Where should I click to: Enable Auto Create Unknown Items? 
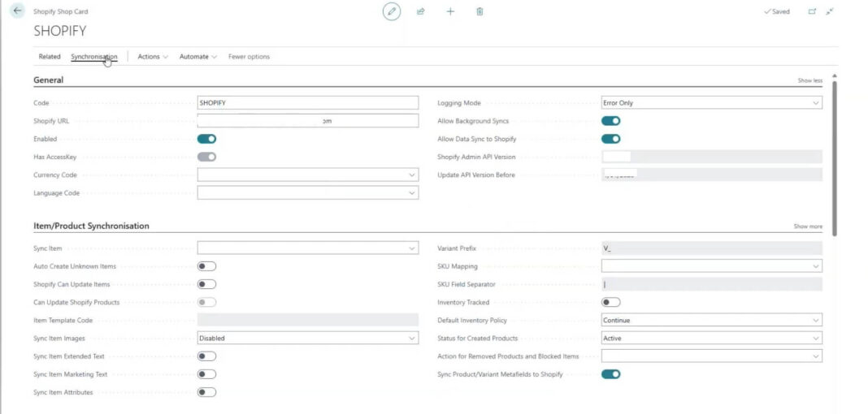click(206, 266)
